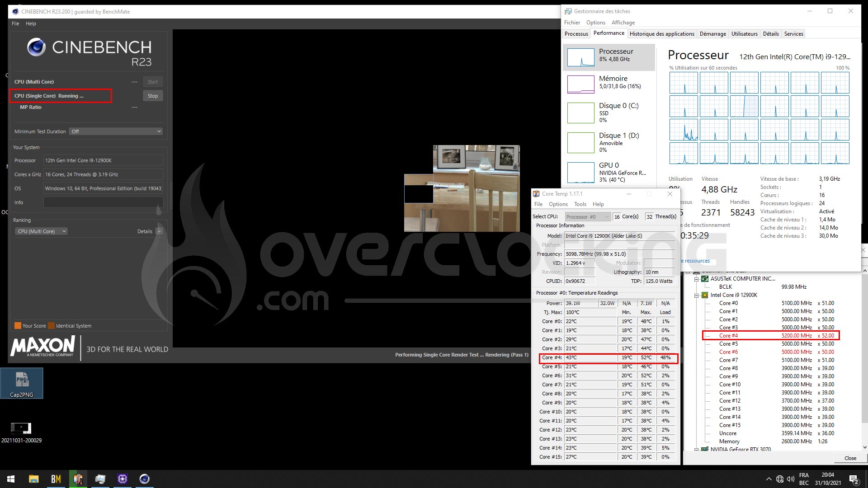The height and width of the screenshot is (488, 868).
Task: Click the network icon in the system tray
Action: (x=780, y=479)
